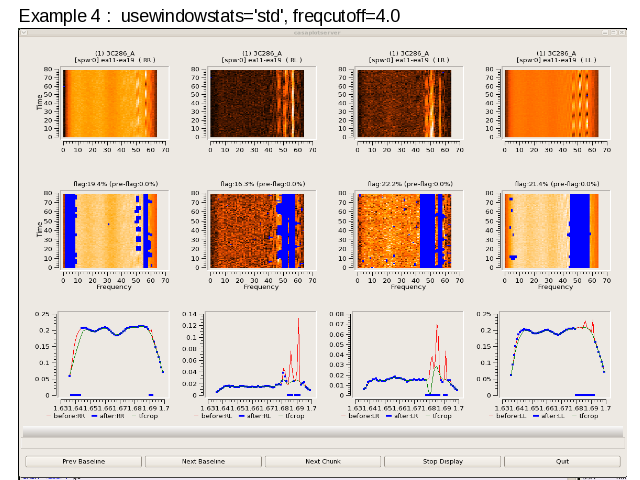This screenshot has height=480, width=640.
Task: Select the fourth top-row 3C286_A spectrogram
Action: (552, 103)
